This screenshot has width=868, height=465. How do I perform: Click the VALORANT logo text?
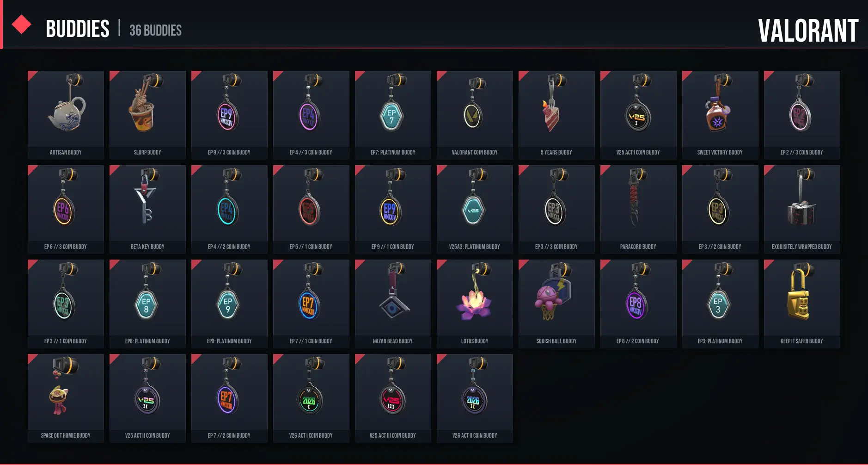808,31
